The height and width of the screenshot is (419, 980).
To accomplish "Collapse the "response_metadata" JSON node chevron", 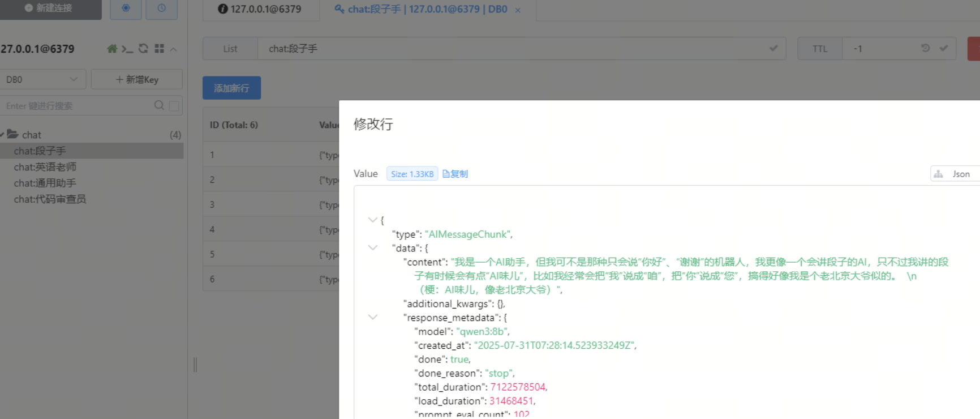I will pyautogui.click(x=372, y=317).
